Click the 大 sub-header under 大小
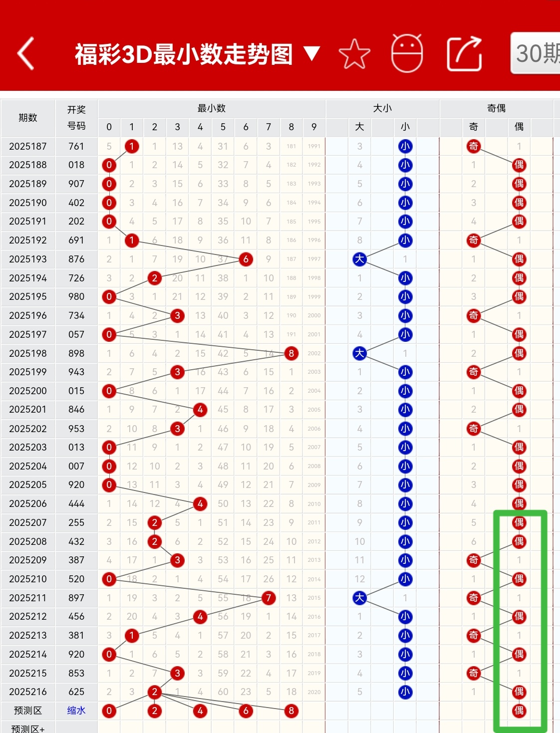The width and height of the screenshot is (560, 733). coord(359,127)
